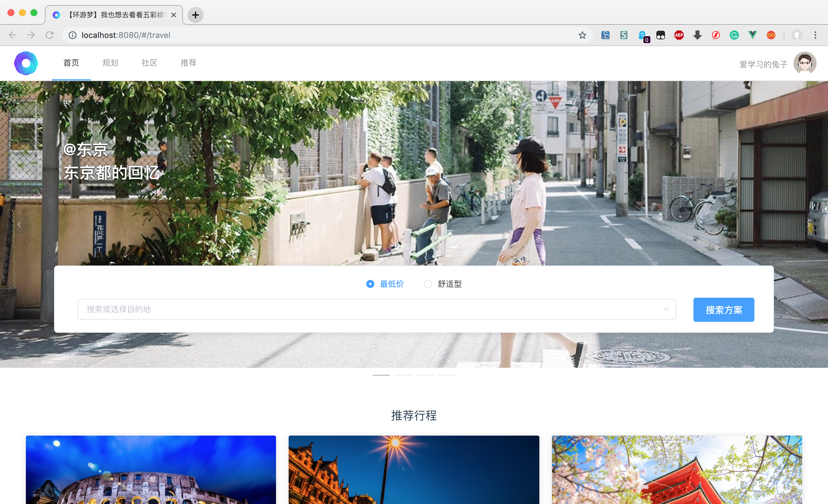Reload the page
This screenshot has height=504, width=828.
click(x=50, y=35)
